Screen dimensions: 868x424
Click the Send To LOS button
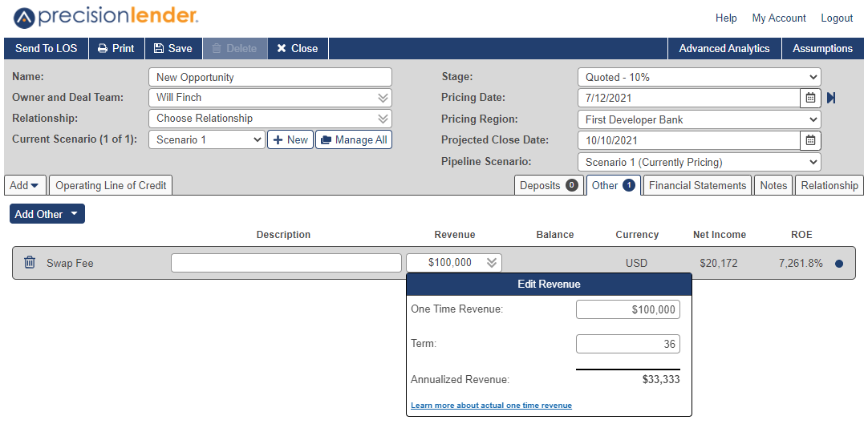tap(46, 49)
